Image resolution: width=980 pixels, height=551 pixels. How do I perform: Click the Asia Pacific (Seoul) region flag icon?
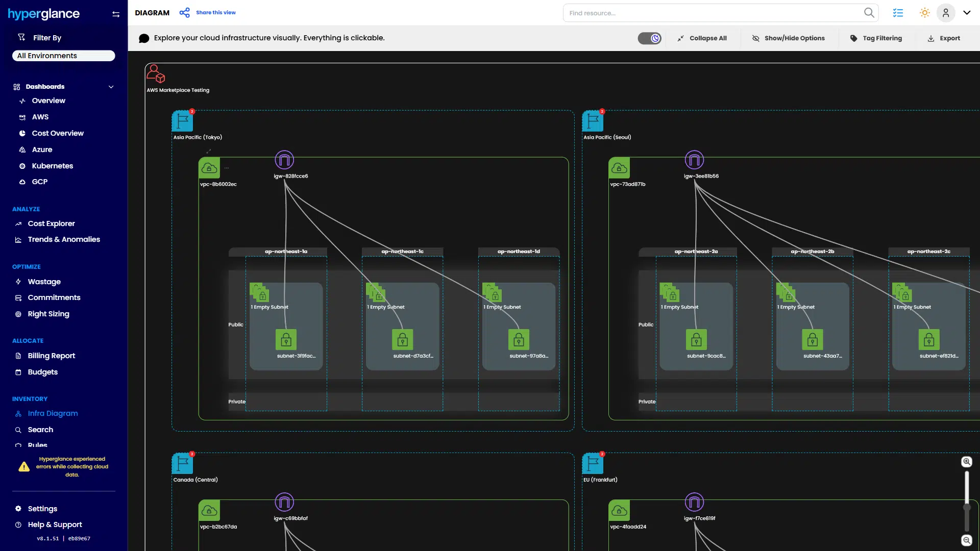593,121
